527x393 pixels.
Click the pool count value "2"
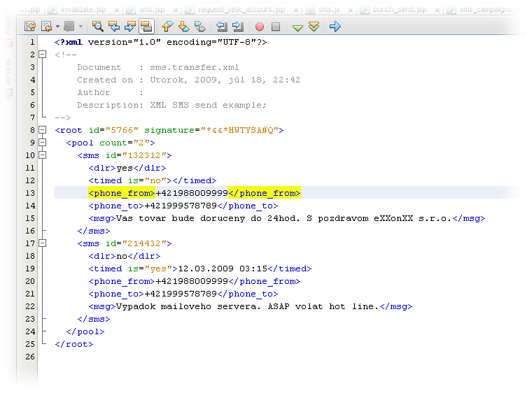tap(141, 143)
